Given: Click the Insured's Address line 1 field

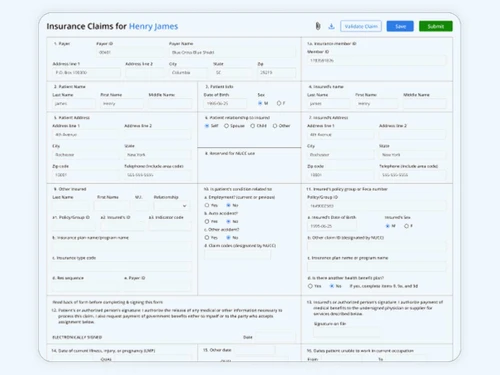Looking at the screenshot, I should click(340, 135).
